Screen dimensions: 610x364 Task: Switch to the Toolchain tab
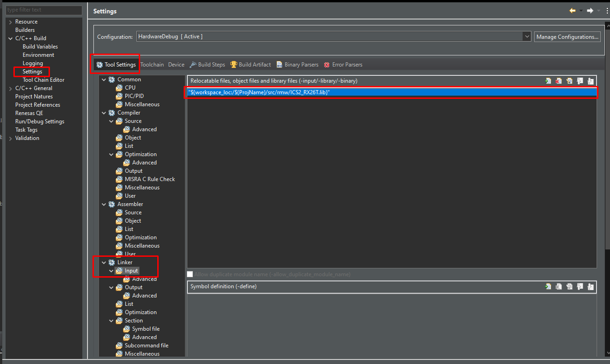click(x=152, y=64)
